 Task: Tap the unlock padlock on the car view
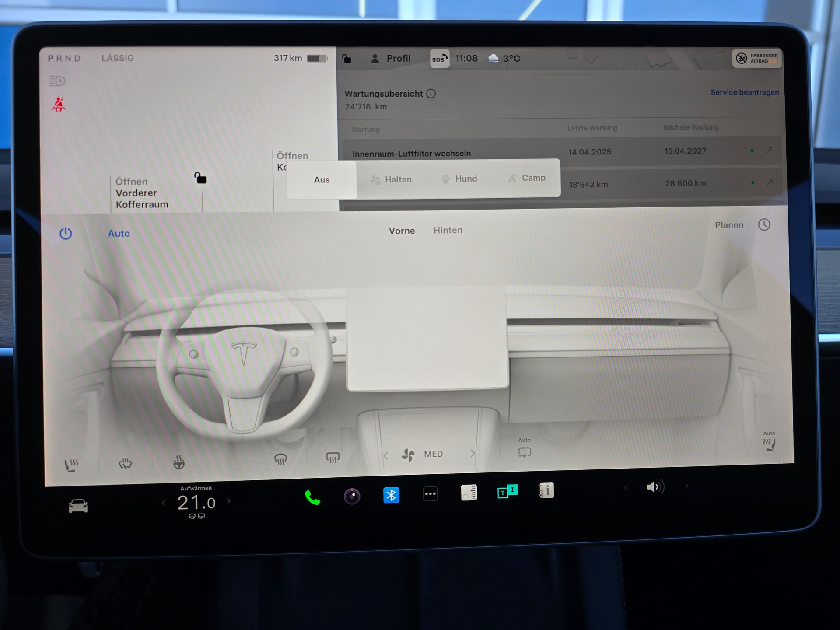(x=200, y=178)
